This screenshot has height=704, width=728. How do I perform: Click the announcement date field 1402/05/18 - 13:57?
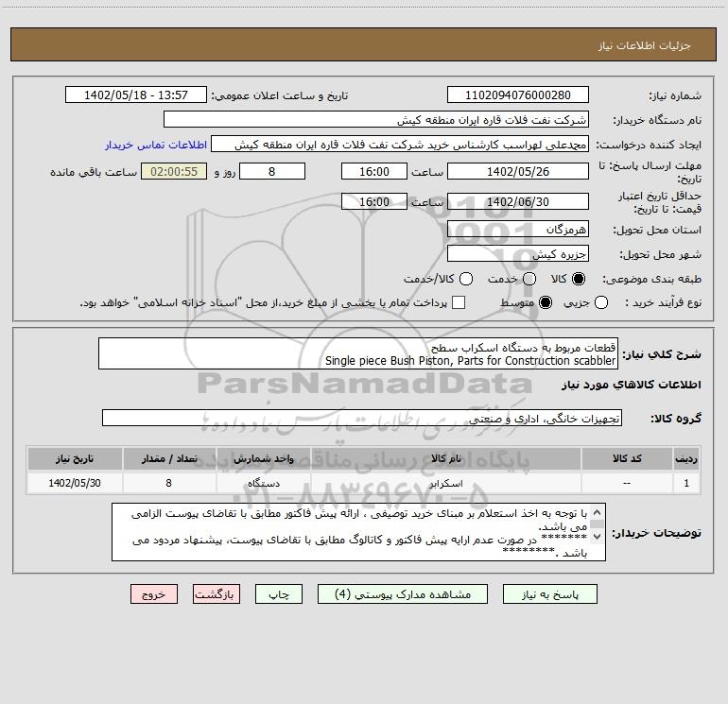click(x=136, y=95)
